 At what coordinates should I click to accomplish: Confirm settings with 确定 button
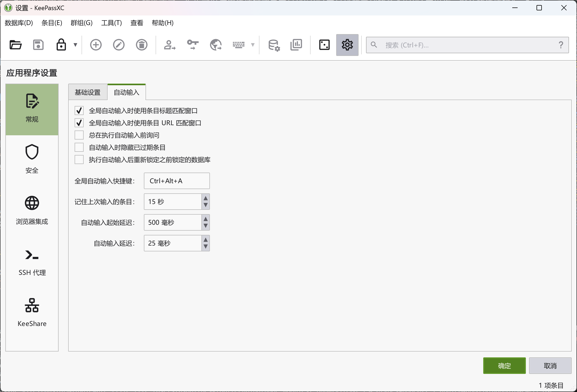click(505, 366)
